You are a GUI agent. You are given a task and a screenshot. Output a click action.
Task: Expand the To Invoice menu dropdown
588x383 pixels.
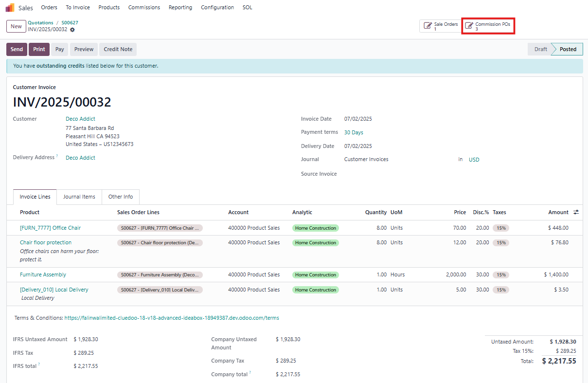[x=78, y=7]
